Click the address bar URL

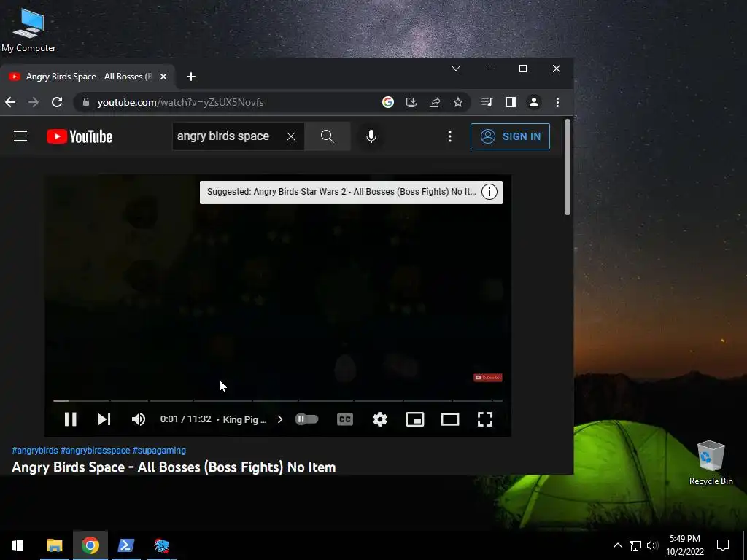pyautogui.click(x=181, y=102)
